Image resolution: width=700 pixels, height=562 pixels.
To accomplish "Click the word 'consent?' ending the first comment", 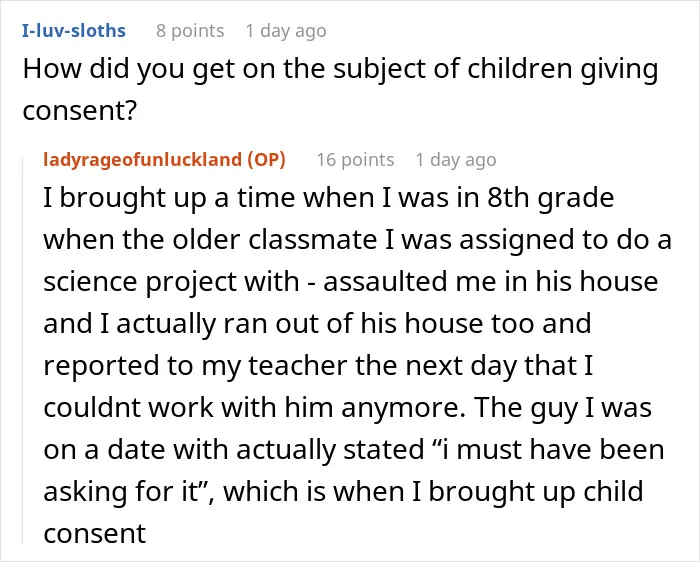I will coord(79,111).
